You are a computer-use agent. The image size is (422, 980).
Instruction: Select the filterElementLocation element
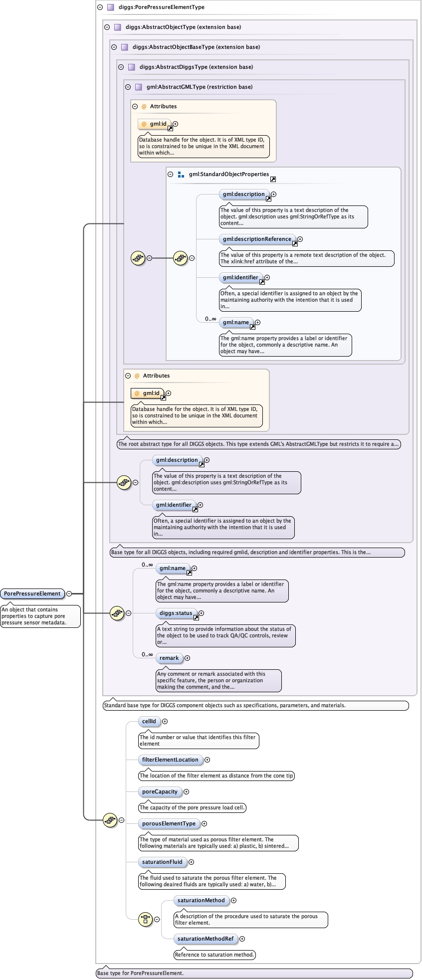[170, 760]
